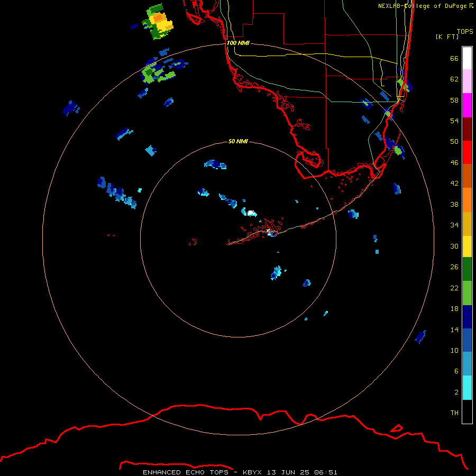
Task: Click the "6" legend value
Action: pyautogui.click(x=456, y=371)
